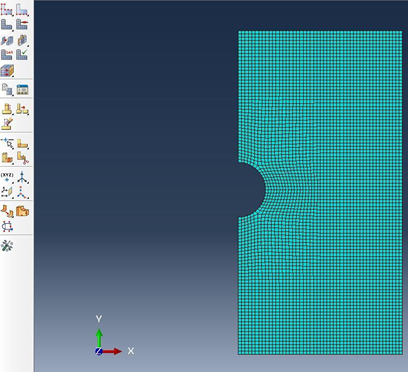Screen dimensions: 408x372
Task: Select the Seed Part tool
Action: tap(7, 9)
